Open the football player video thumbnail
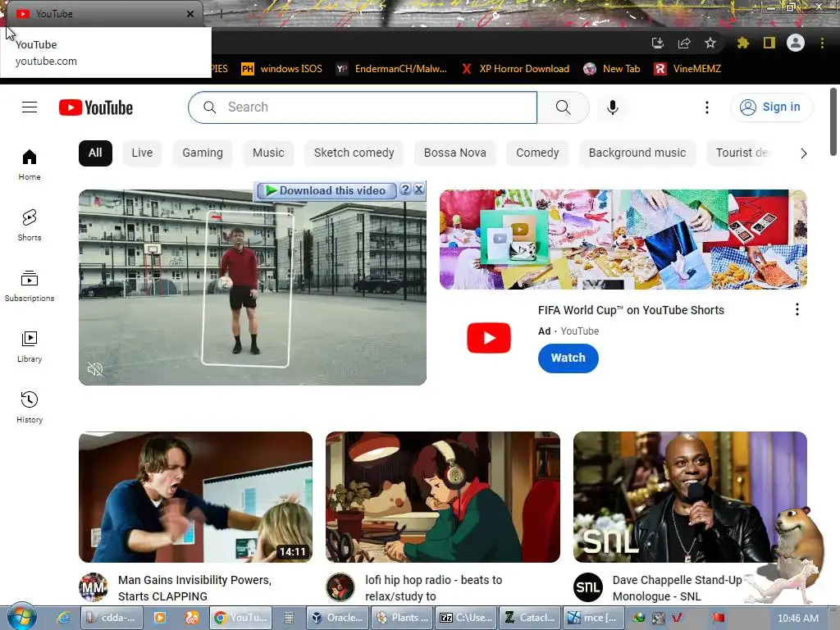The width and height of the screenshot is (840, 630). point(253,287)
